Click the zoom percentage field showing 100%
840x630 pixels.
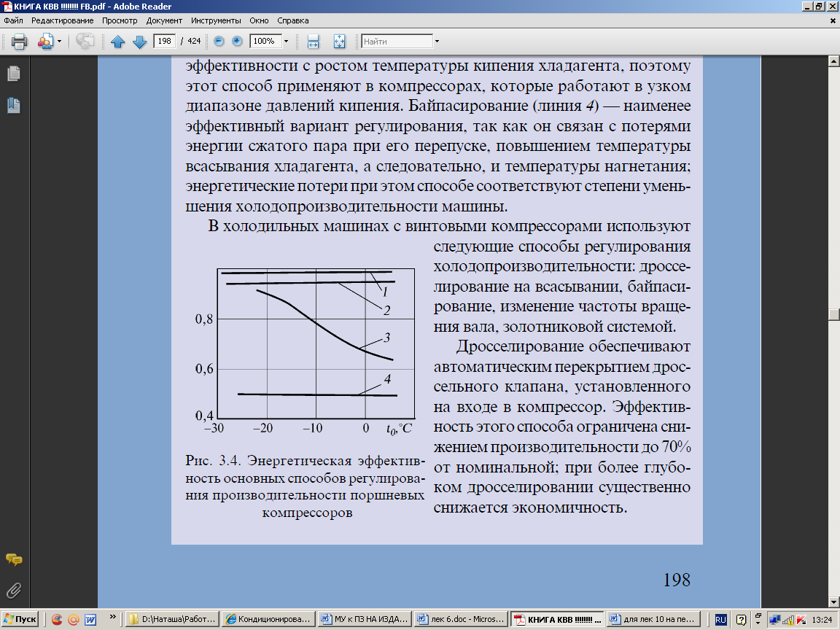[x=265, y=41]
